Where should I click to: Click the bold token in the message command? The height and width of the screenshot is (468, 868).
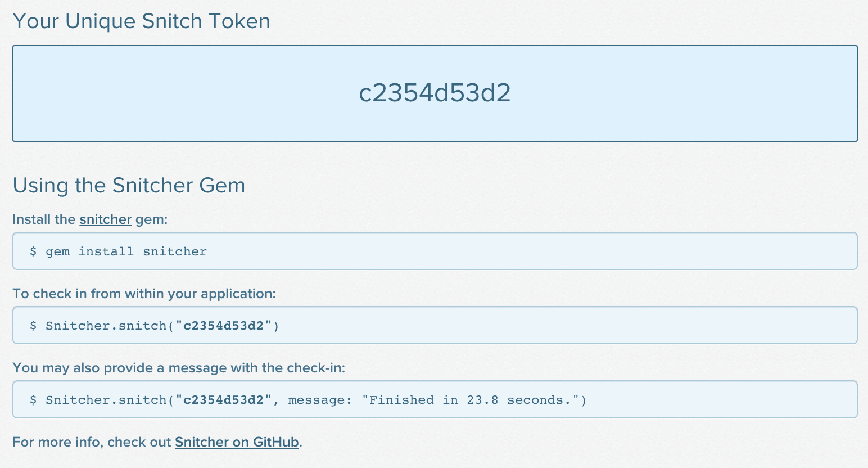pyautogui.click(x=224, y=400)
